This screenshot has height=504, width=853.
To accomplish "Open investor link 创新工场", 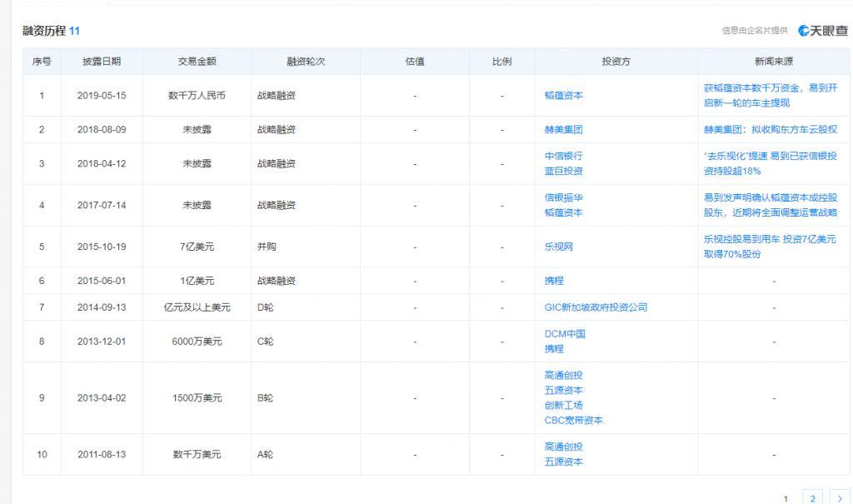I will coord(564,405).
